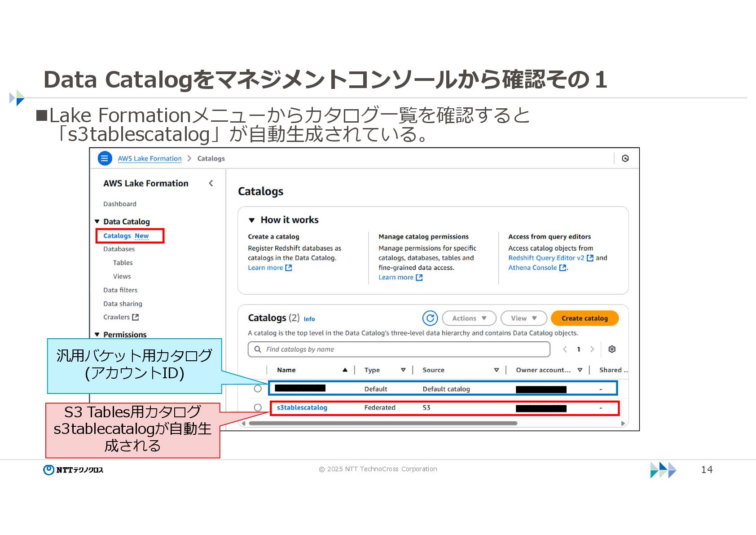
Task: Click the hexagon settings icon in top bar
Action: (x=625, y=158)
